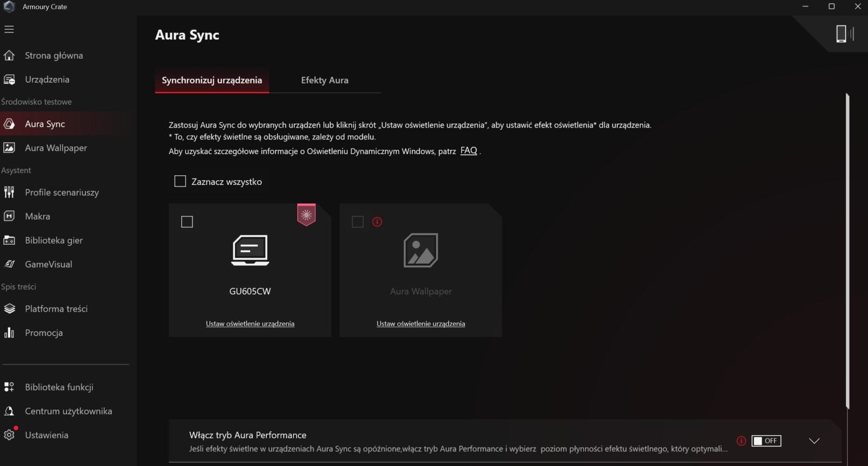Select Aura Sync in the sidebar
Screen dimensions: 868x466
pos(45,124)
